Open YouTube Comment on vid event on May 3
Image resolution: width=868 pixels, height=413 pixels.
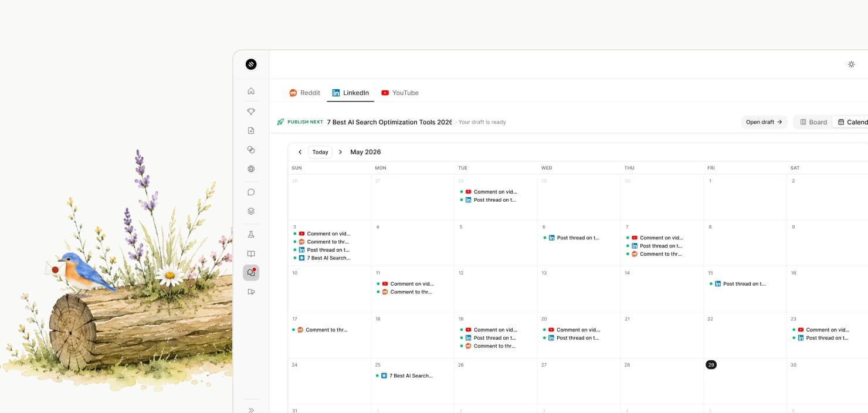(321, 233)
